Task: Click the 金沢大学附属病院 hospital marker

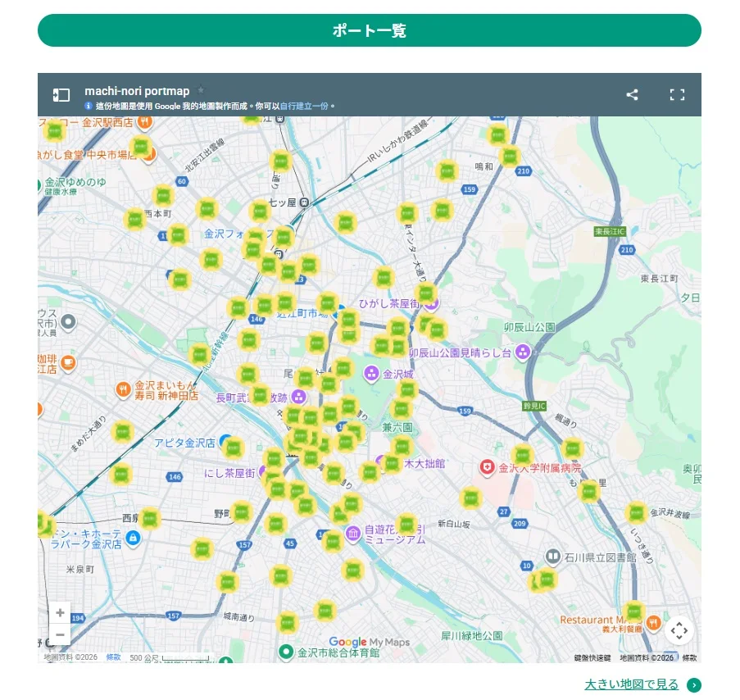Action: coord(488,467)
